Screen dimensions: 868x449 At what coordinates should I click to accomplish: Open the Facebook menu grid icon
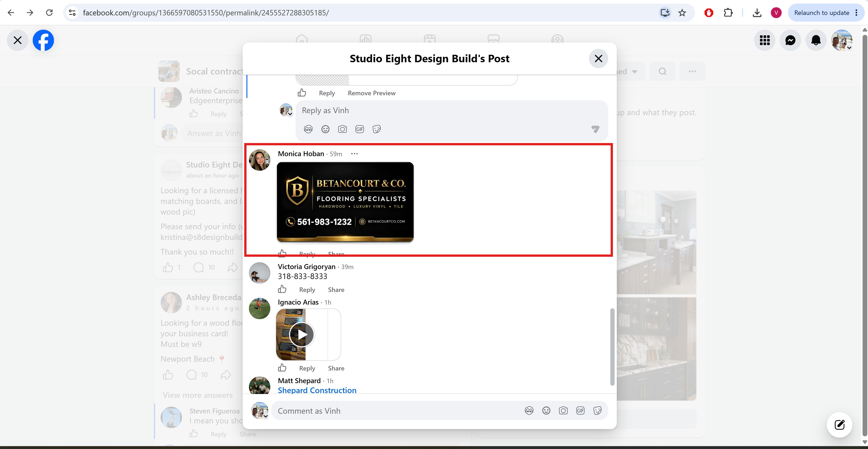[764, 40]
